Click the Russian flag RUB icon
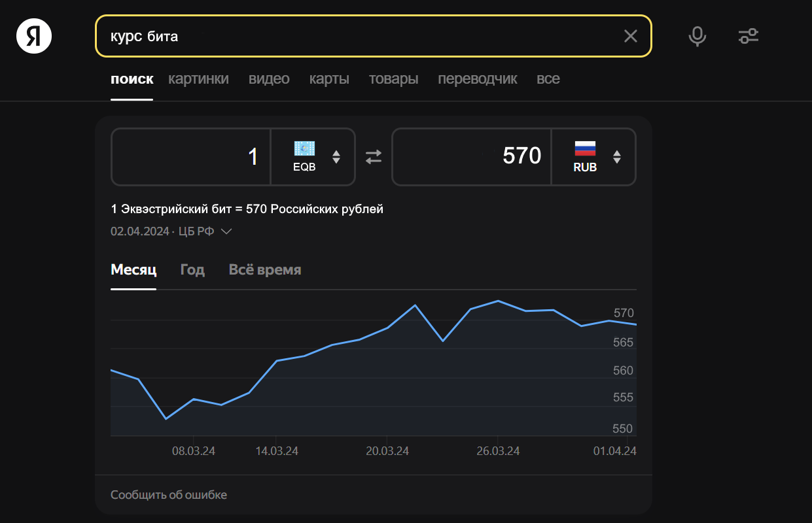The height and width of the screenshot is (523, 812). point(585,148)
